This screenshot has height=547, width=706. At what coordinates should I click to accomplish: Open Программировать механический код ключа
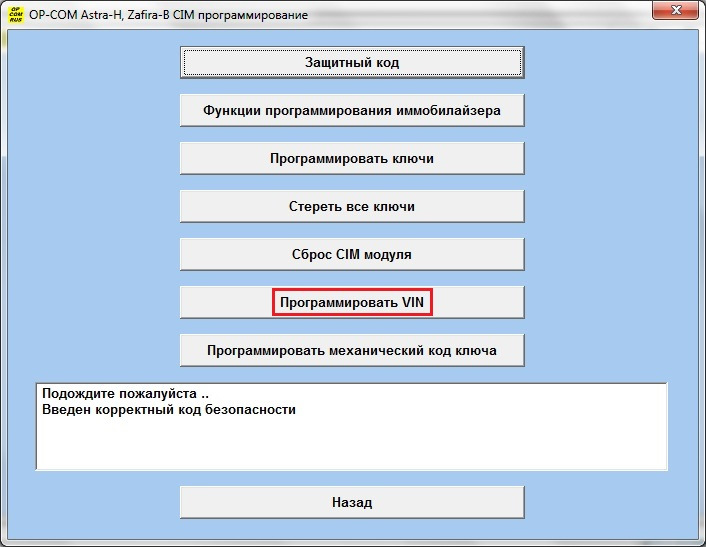[352, 350]
